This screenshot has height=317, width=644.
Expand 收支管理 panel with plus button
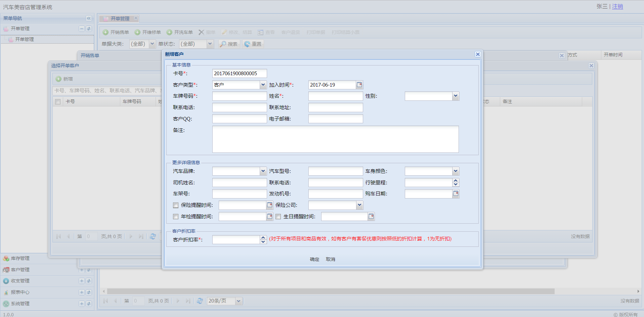click(82, 281)
